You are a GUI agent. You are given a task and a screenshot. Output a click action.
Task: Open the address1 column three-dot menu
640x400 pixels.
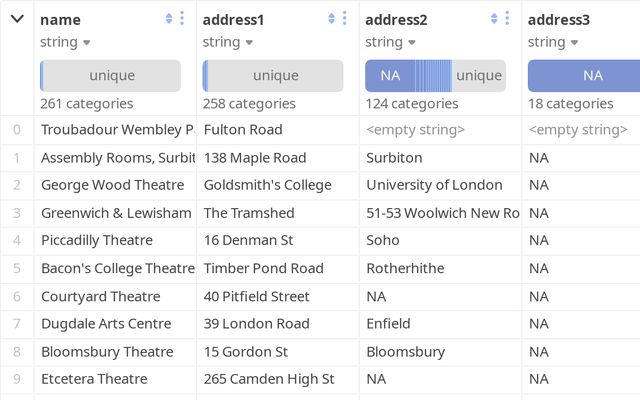345,19
